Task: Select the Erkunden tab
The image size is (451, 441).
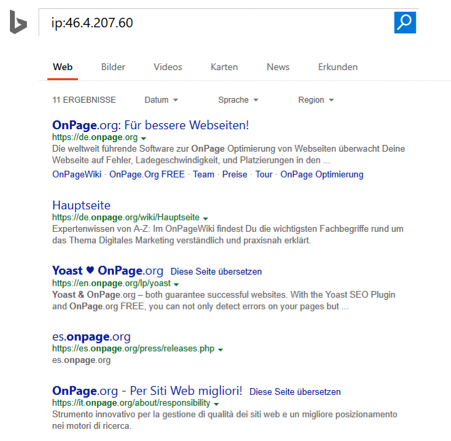Action: (x=338, y=67)
